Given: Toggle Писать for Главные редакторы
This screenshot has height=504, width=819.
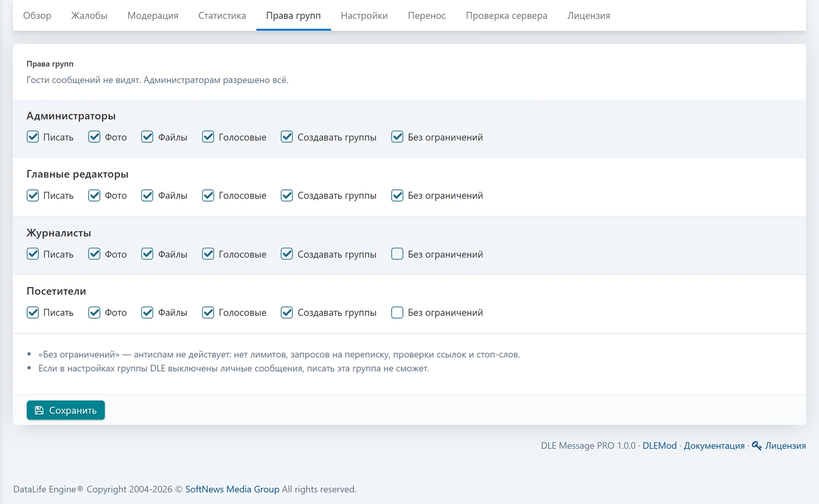Looking at the screenshot, I should pyautogui.click(x=33, y=195).
